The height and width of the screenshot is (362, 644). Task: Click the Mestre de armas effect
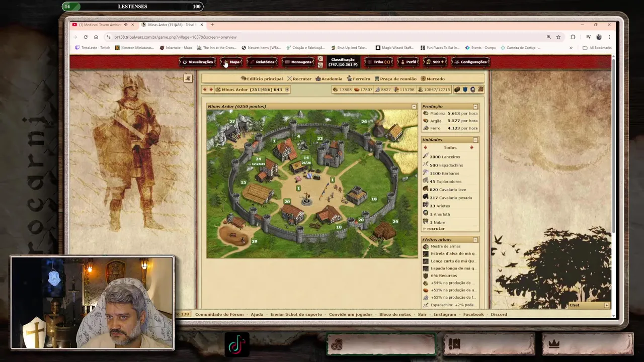coord(445,246)
